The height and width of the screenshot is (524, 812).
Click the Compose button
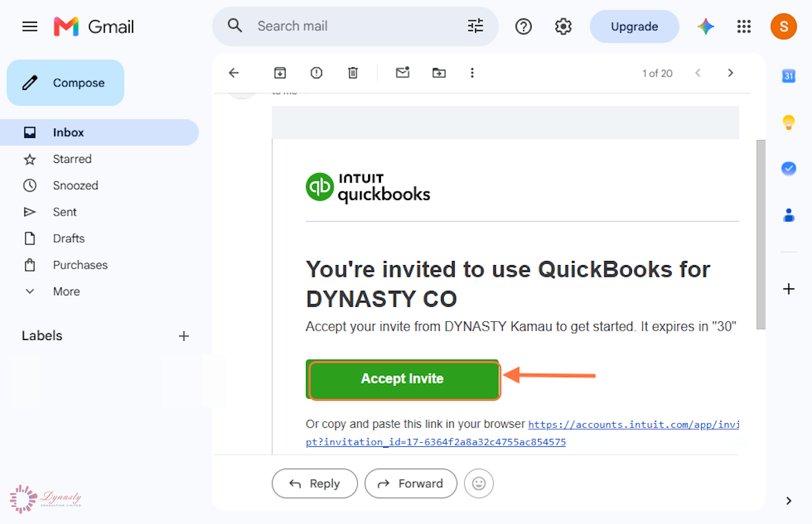click(x=66, y=82)
